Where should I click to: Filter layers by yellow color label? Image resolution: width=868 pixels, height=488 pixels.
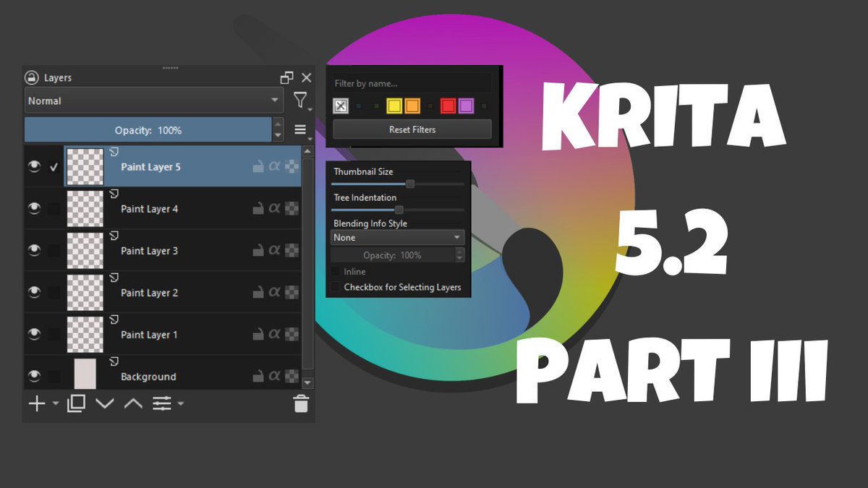[394, 106]
